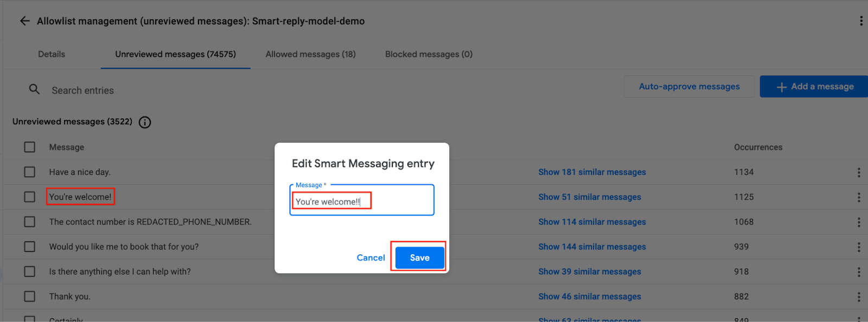Screen dimensions: 868x322
Task: Click the back arrow next to Allowlist management
Action: pyautogui.click(x=24, y=21)
